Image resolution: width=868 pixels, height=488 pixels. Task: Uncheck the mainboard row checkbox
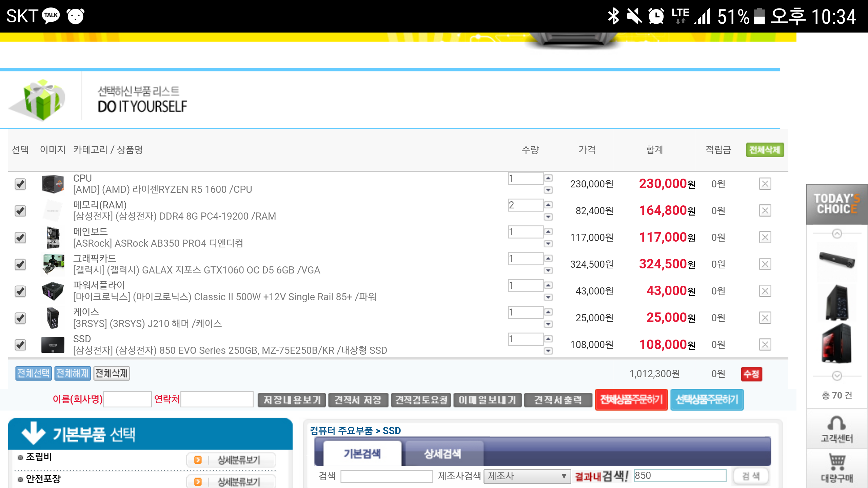(20, 238)
